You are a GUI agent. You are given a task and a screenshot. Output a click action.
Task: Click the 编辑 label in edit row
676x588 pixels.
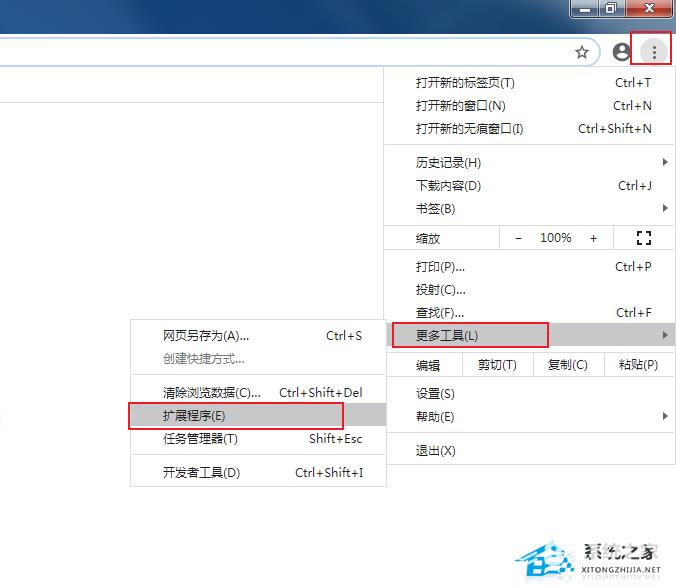click(x=428, y=365)
